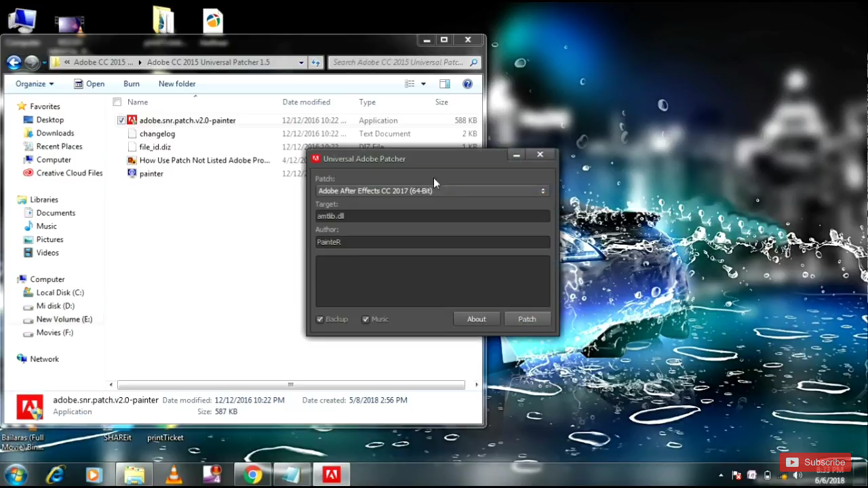
Task: Click the About button in the patcher
Action: click(476, 319)
